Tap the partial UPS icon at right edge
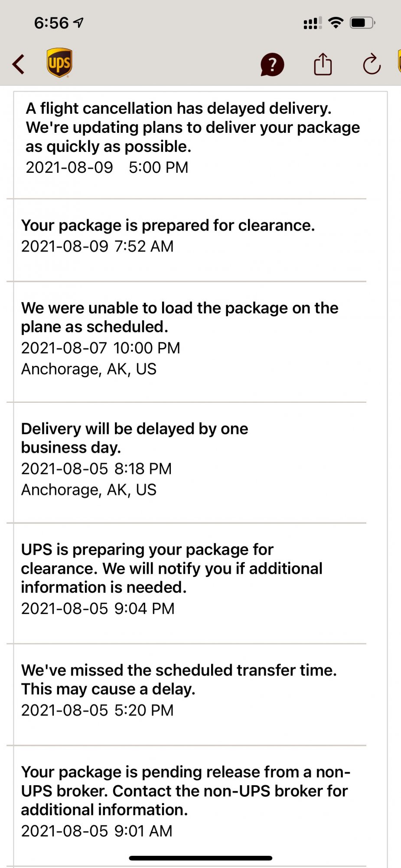401x868 pixels. pyautogui.click(x=399, y=62)
